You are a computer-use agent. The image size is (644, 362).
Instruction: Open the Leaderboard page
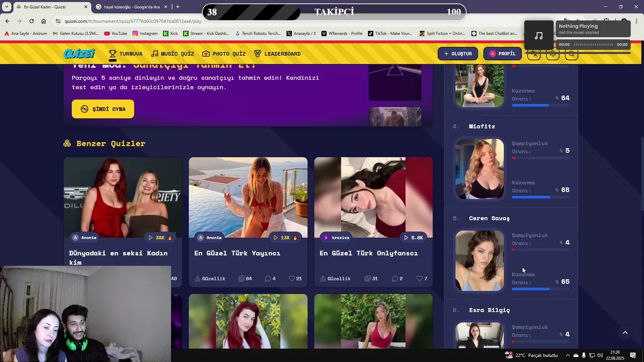(277, 54)
